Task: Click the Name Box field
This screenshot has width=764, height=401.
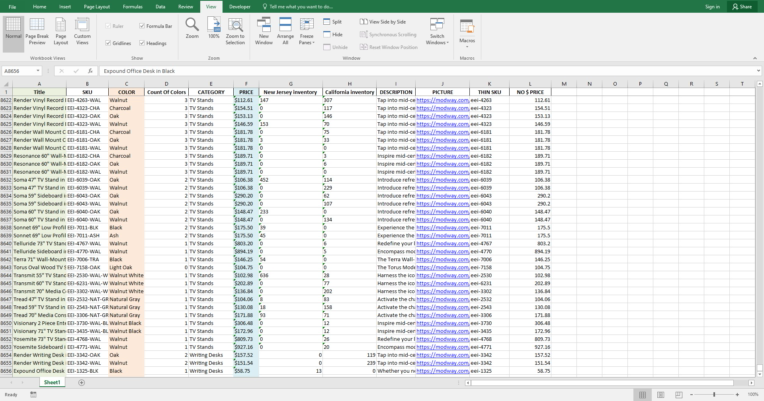Action: point(19,71)
